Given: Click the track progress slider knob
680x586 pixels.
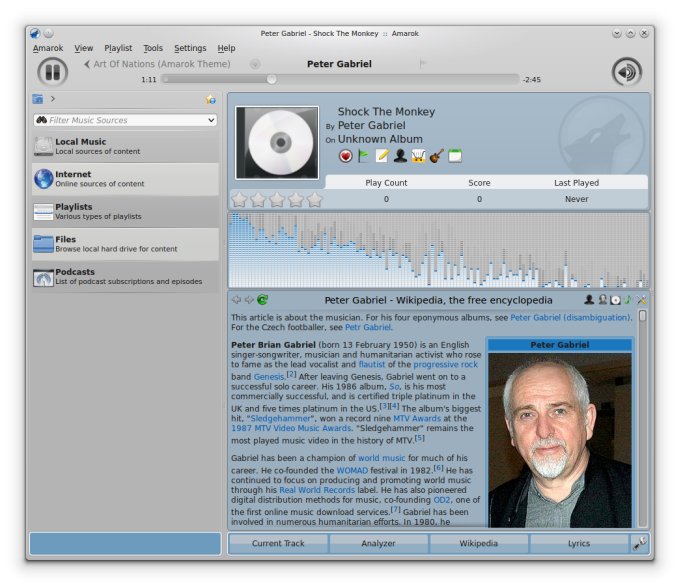Looking at the screenshot, I should click(x=271, y=79).
